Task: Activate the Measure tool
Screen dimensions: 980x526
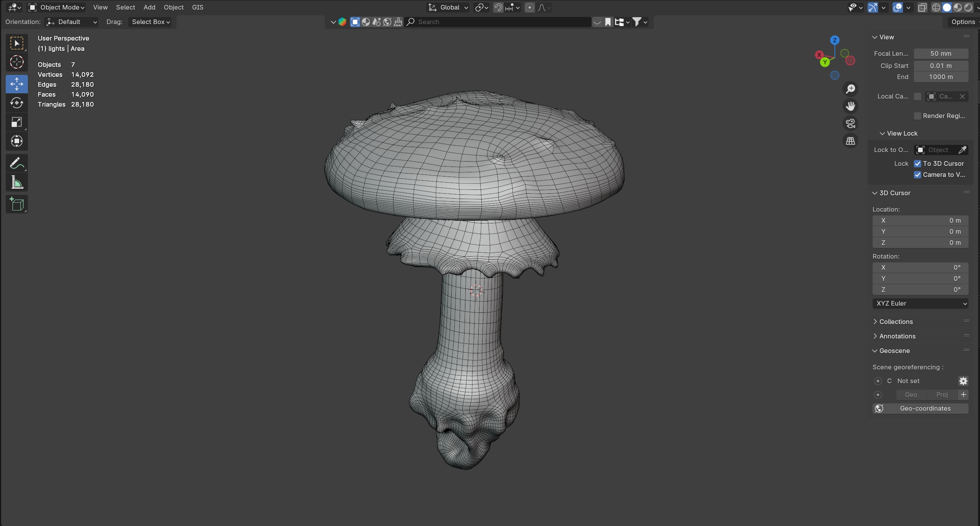Action: [x=16, y=183]
